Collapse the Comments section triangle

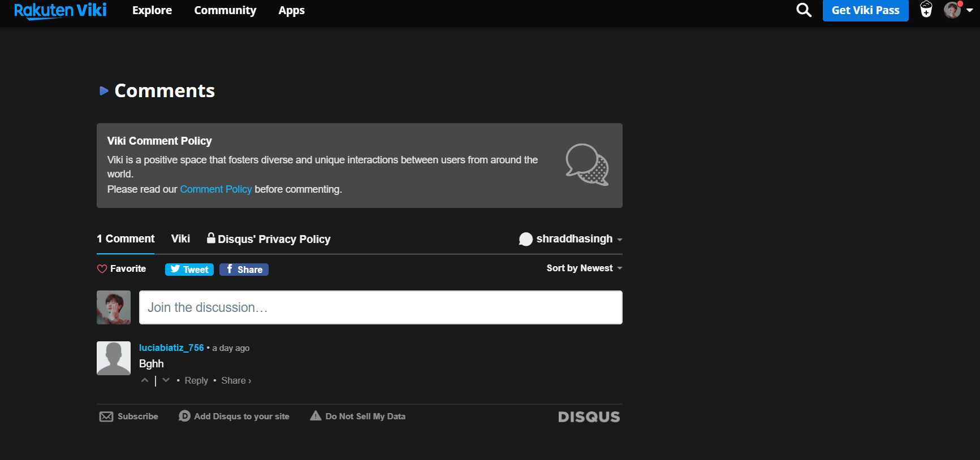(104, 91)
